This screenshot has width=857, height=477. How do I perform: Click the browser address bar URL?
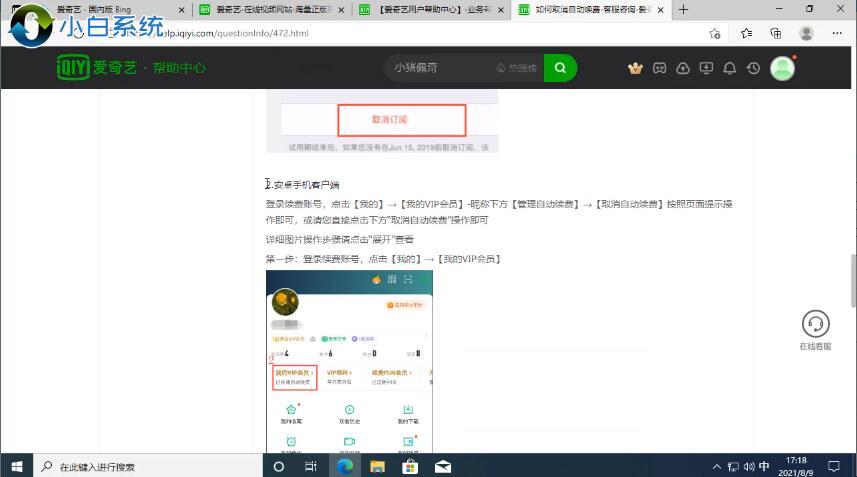237,33
